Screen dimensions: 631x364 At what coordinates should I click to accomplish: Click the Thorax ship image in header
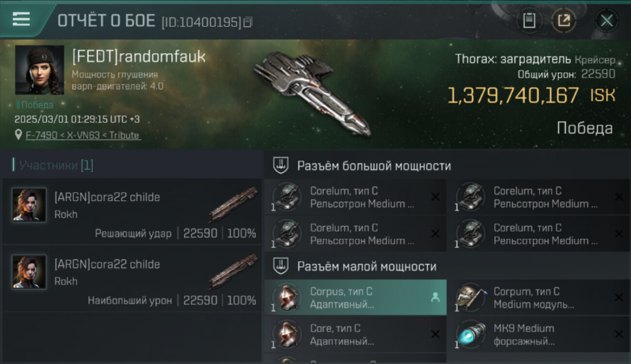click(313, 93)
